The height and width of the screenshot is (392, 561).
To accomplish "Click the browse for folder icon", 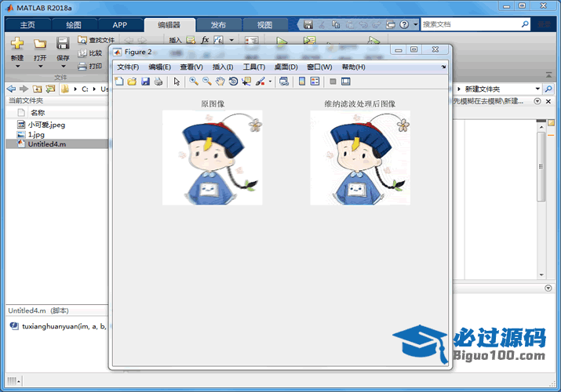I will click(50, 89).
